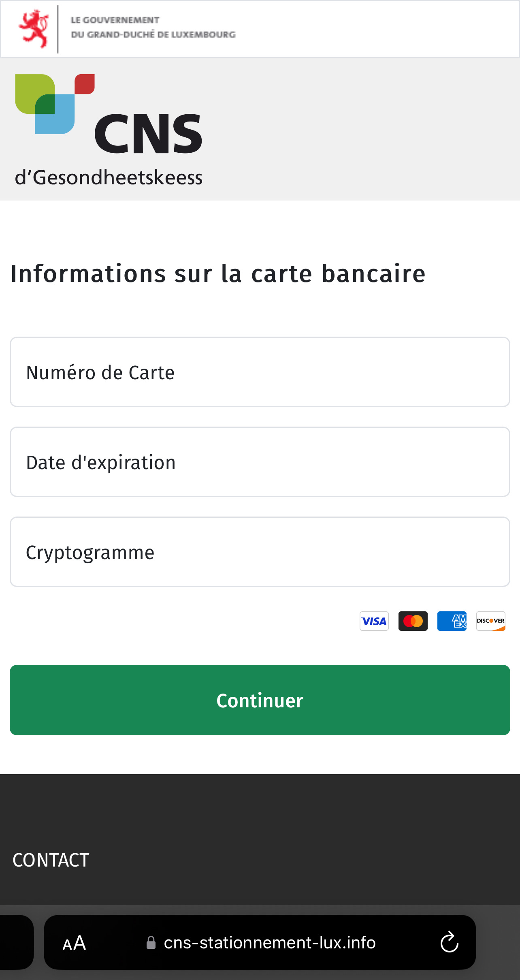
Task: Click the 'Informations sur la carte bancaire' heading
Action: (x=218, y=273)
